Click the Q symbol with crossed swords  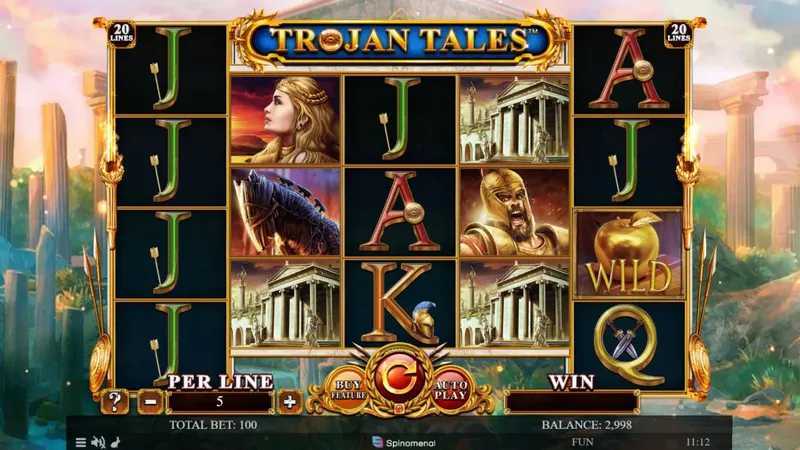click(x=629, y=346)
